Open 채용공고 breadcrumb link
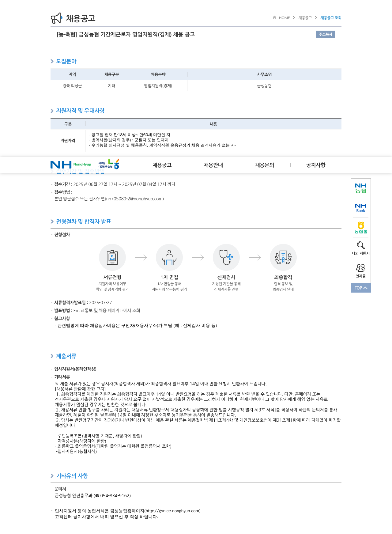The height and width of the screenshot is (534, 392). (305, 18)
